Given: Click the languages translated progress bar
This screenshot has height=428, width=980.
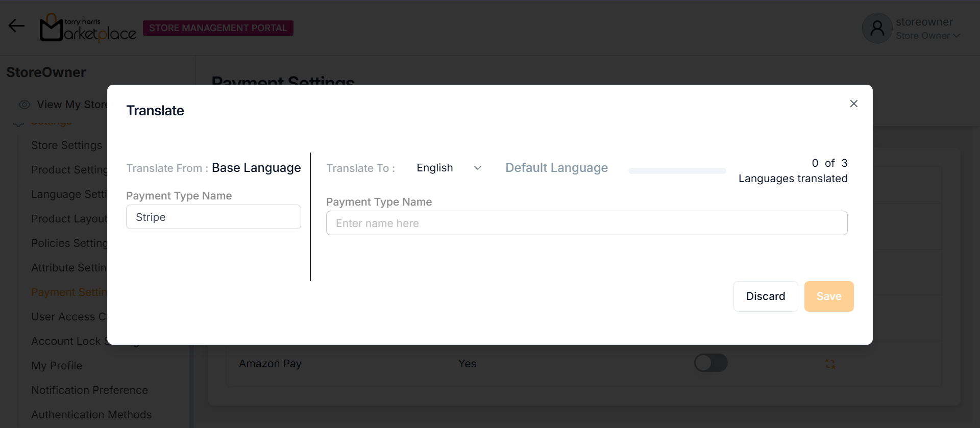Looking at the screenshot, I should [x=677, y=171].
